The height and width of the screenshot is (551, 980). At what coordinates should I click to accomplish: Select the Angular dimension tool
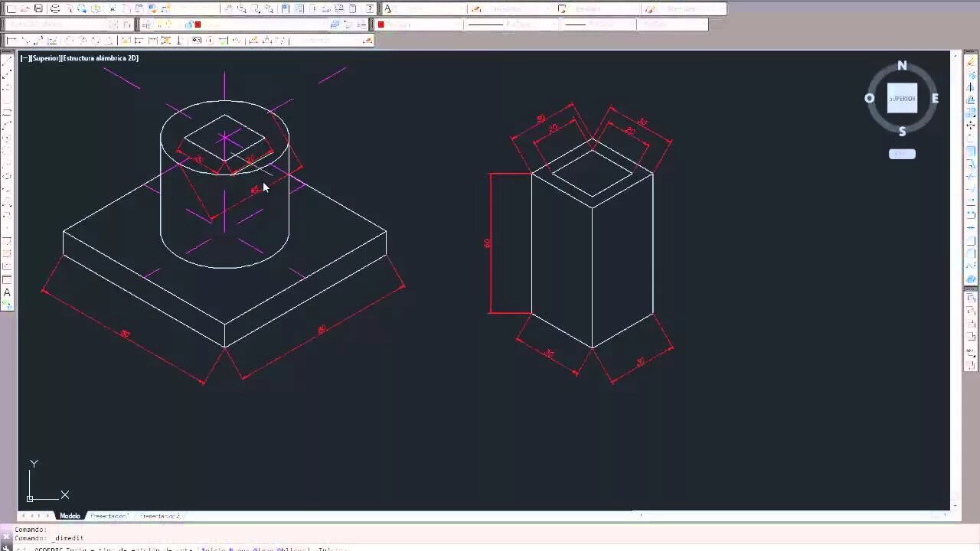coord(109,40)
